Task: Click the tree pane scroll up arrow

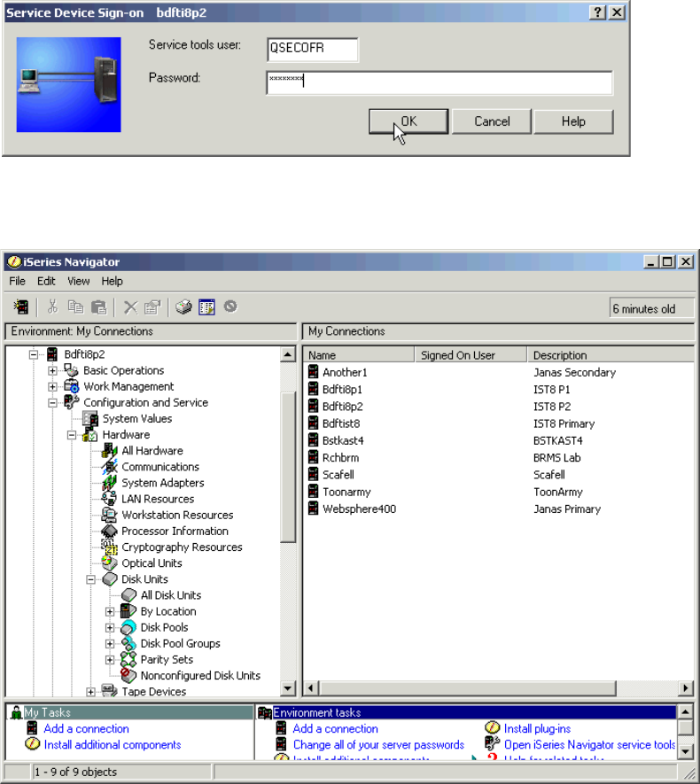Action: coord(287,354)
